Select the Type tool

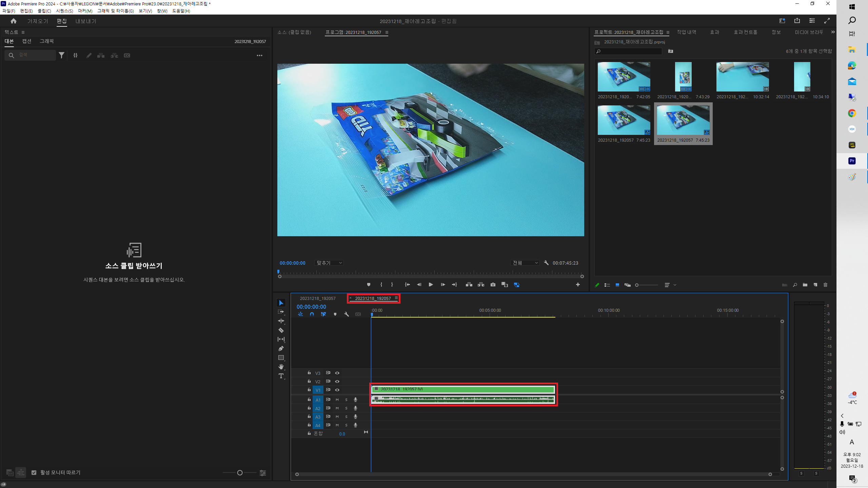[281, 376]
